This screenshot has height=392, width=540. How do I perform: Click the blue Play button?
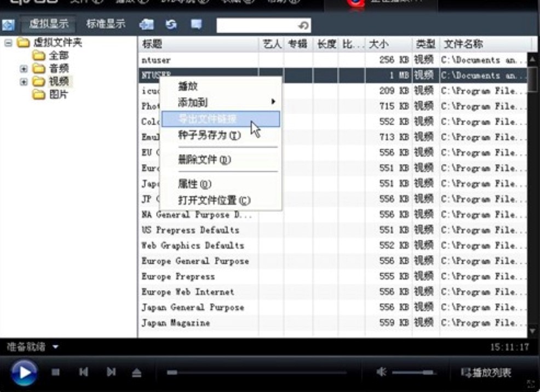(x=24, y=372)
